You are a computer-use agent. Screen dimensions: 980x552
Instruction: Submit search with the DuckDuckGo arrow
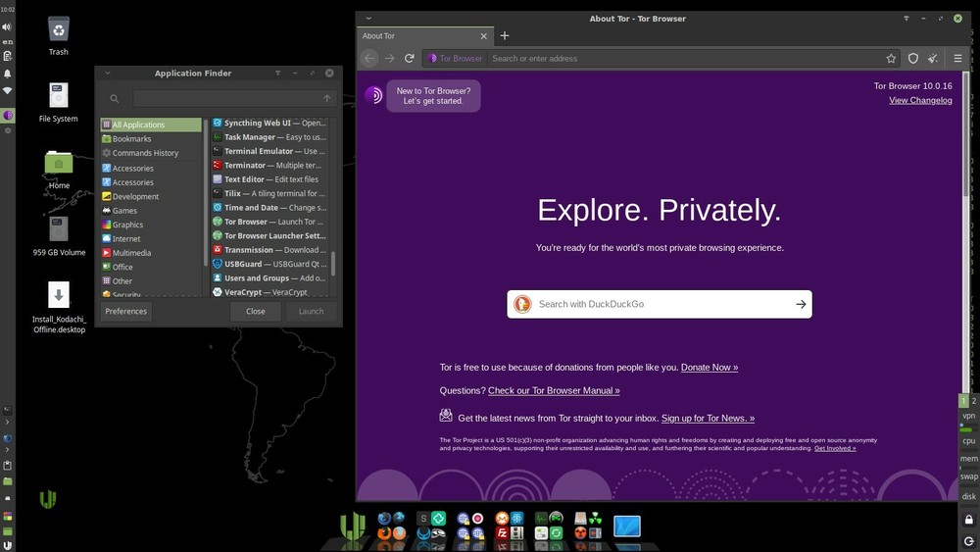pyautogui.click(x=801, y=304)
